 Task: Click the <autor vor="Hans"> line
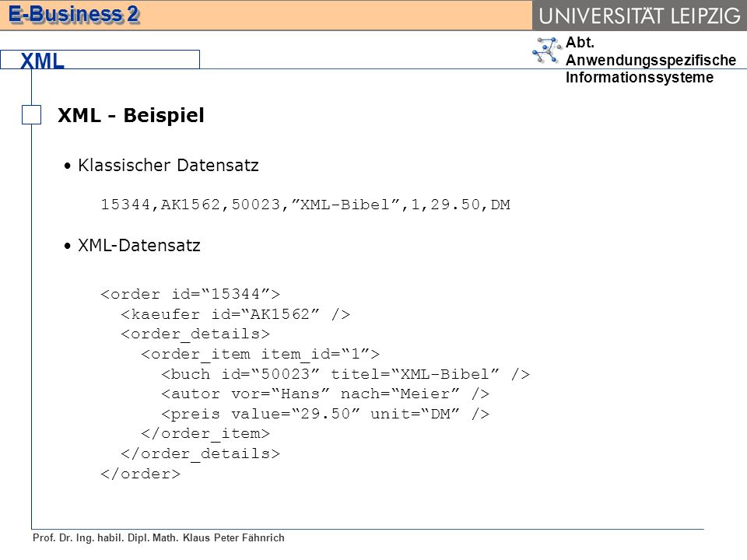[x=325, y=394]
